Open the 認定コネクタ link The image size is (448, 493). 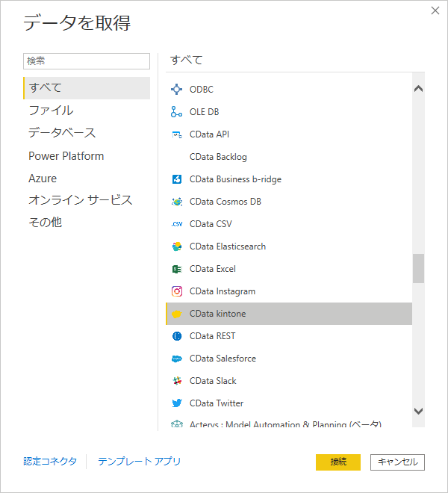[50, 462]
